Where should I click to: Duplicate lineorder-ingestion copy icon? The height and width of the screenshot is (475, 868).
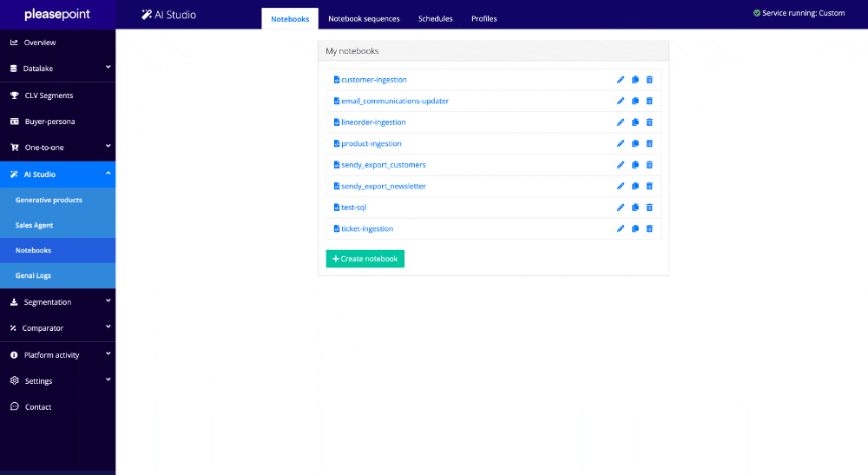pyautogui.click(x=635, y=122)
